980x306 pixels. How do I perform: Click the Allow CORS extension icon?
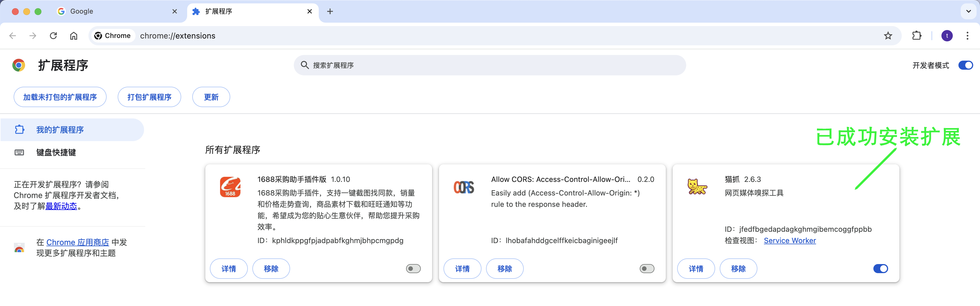pos(464,187)
